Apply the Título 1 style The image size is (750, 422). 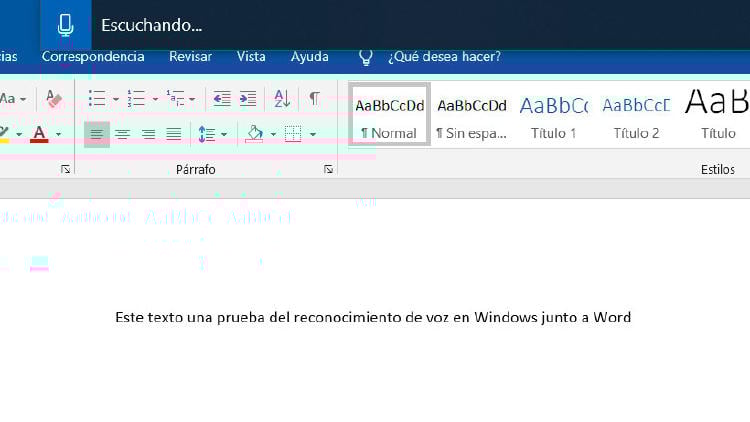click(553, 114)
